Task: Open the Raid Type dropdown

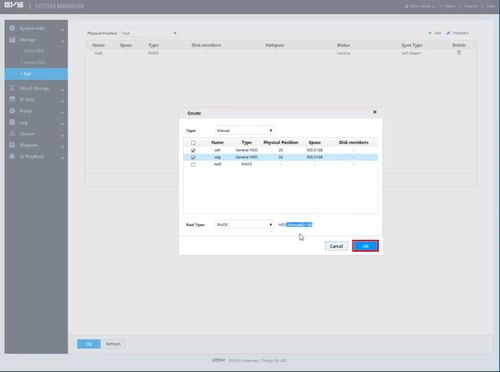Action: pyautogui.click(x=244, y=225)
